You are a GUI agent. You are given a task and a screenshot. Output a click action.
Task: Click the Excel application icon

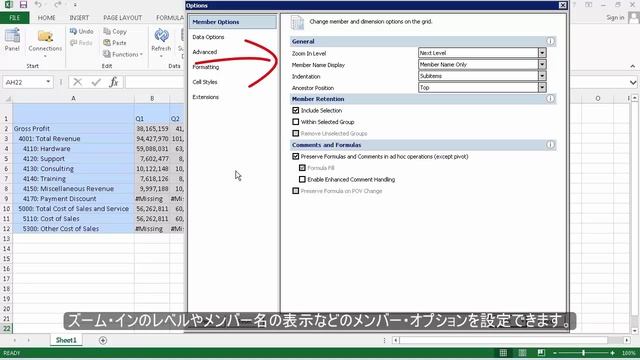8,5
